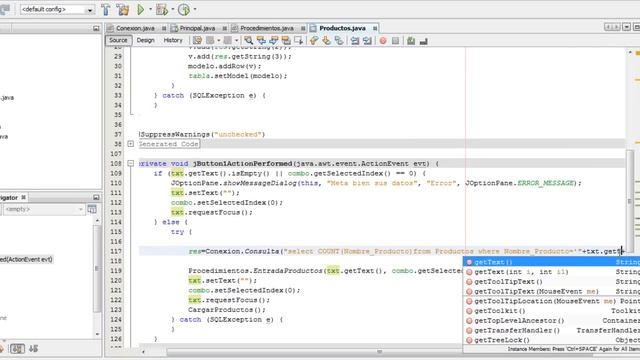Run the project with green play icon
The image size is (640, 360).
(x=140, y=9)
